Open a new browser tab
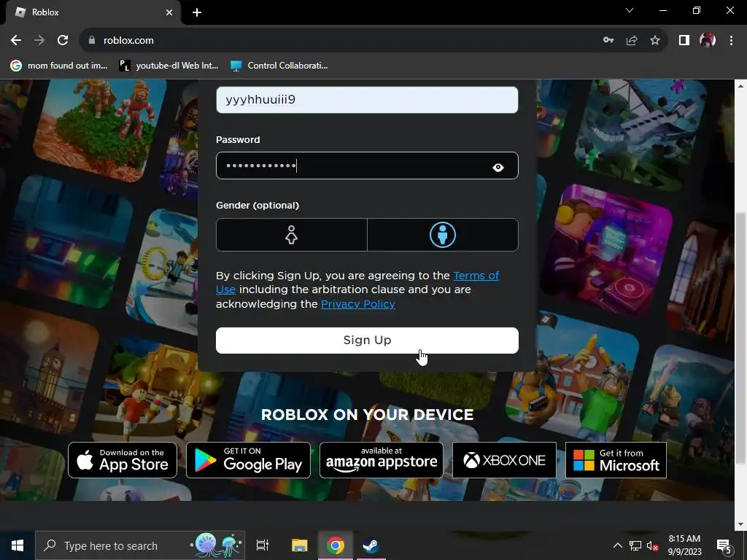747x560 pixels. 197,12
